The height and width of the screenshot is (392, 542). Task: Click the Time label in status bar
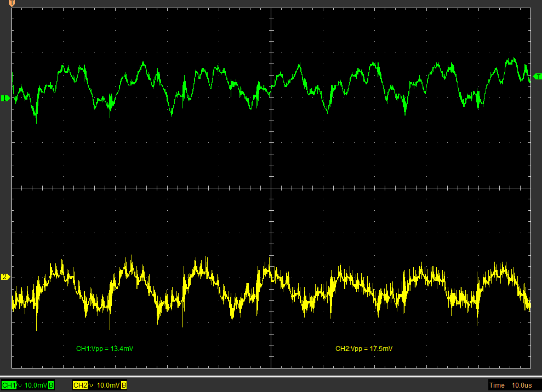click(x=497, y=385)
